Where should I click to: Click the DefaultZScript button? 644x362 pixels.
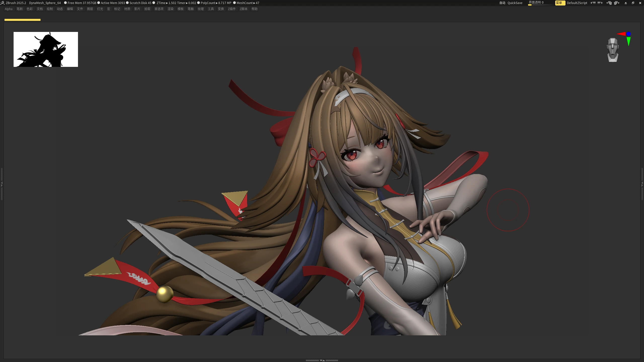577,3
